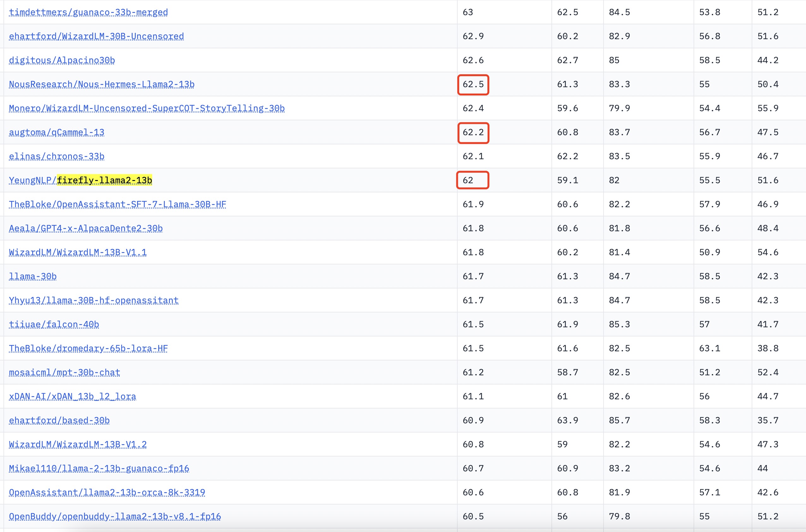Click 47.3 in WizardLM-13B-V1.2 row
The height and width of the screenshot is (532, 806).
click(x=768, y=444)
